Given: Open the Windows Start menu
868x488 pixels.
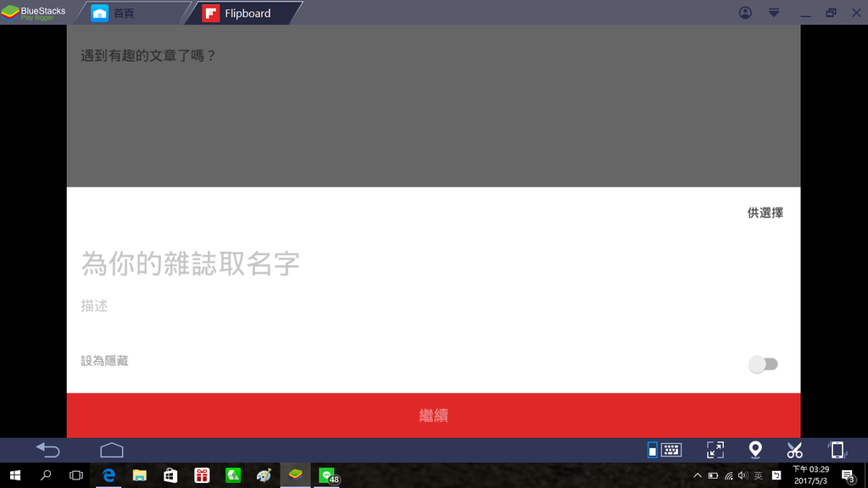Looking at the screenshot, I should tap(15, 475).
